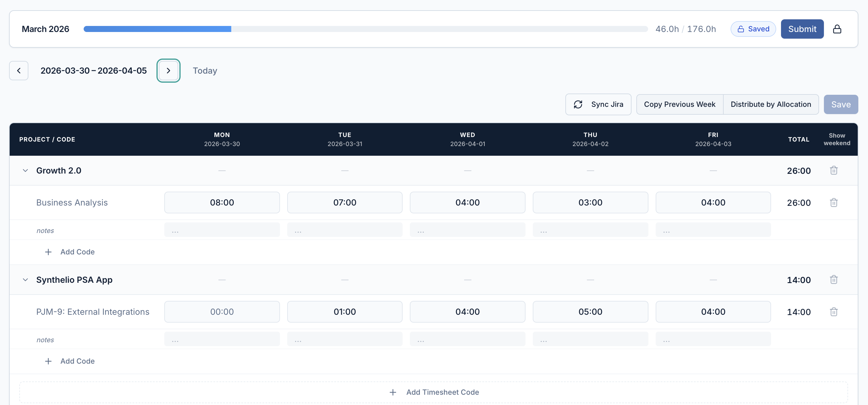
Task: Advance to next week with right chevron
Action: pyautogui.click(x=168, y=70)
